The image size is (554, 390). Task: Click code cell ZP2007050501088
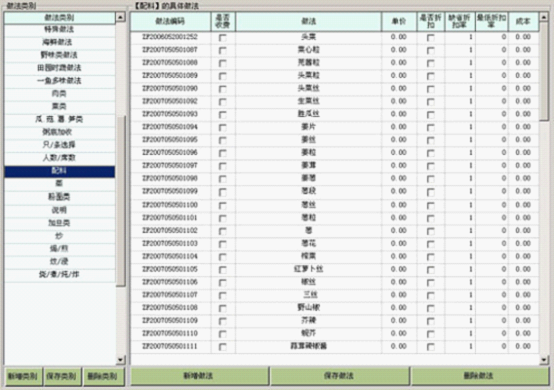point(170,63)
